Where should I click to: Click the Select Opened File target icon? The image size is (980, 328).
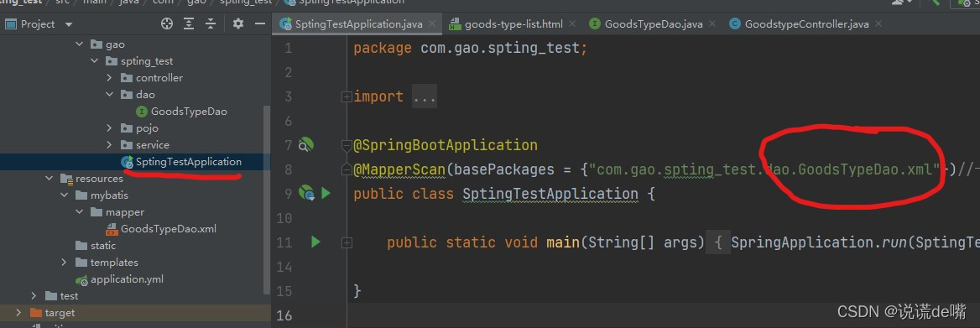pos(167,23)
